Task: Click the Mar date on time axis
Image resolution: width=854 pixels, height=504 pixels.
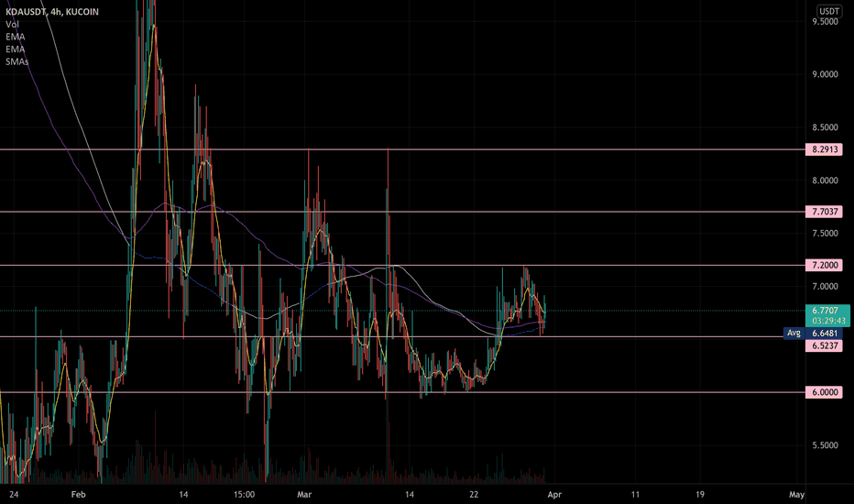Action: click(304, 495)
